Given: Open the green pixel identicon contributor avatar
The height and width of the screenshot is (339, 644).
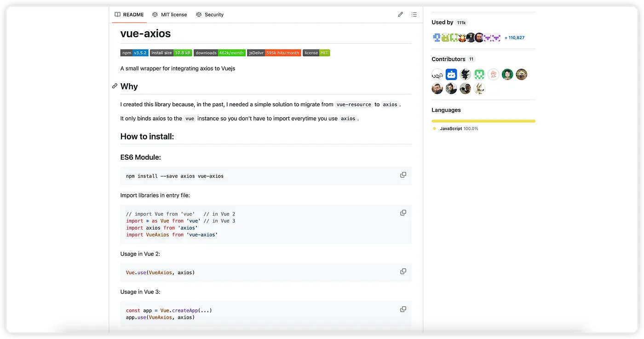Looking at the screenshot, I should (x=479, y=75).
